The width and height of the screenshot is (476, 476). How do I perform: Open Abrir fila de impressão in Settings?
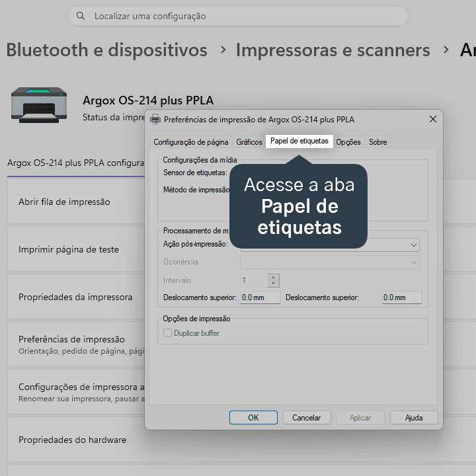(76, 202)
